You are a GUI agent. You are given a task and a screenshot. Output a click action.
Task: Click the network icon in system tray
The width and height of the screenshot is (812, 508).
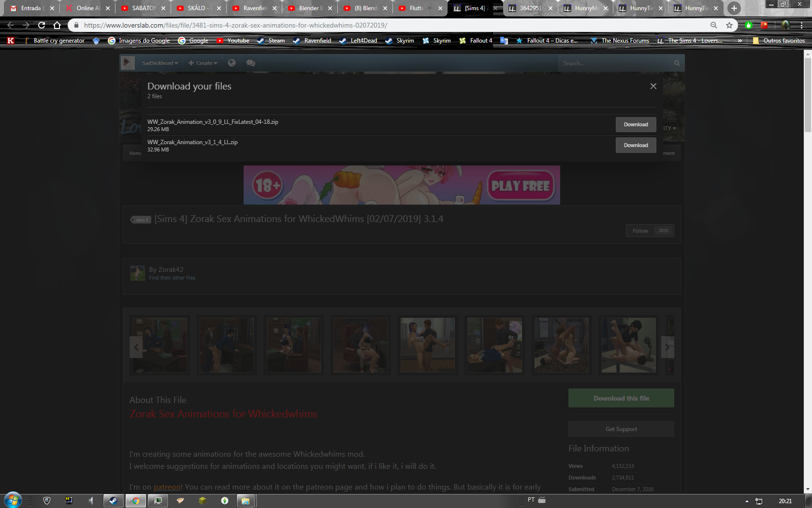pyautogui.click(x=759, y=501)
